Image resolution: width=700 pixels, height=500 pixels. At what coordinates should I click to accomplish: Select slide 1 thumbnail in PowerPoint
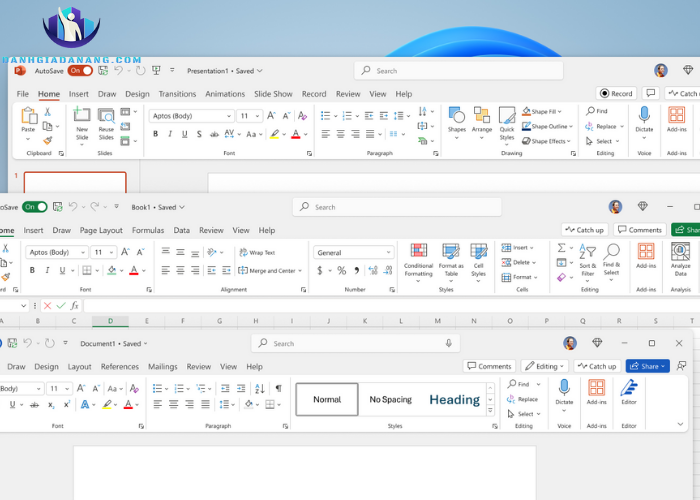point(75,182)
